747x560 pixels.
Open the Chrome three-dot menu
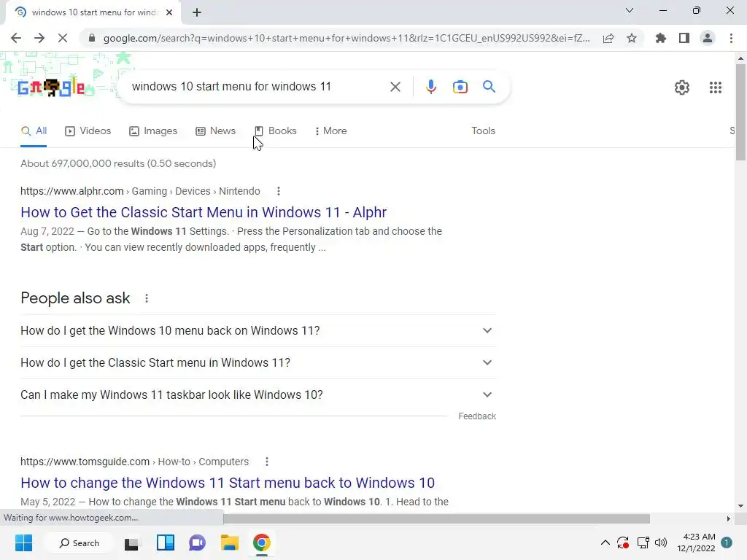[x=731, y=38]
